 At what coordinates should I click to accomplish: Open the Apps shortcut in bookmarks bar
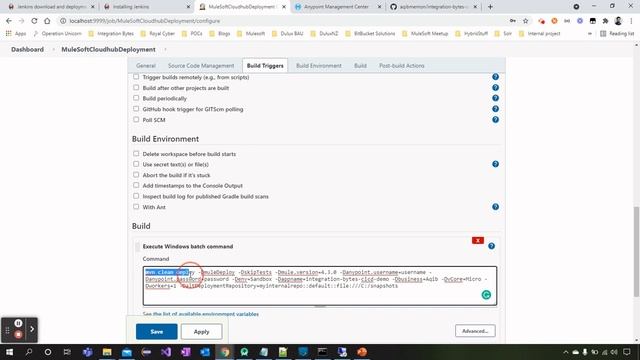pos(16,33)
